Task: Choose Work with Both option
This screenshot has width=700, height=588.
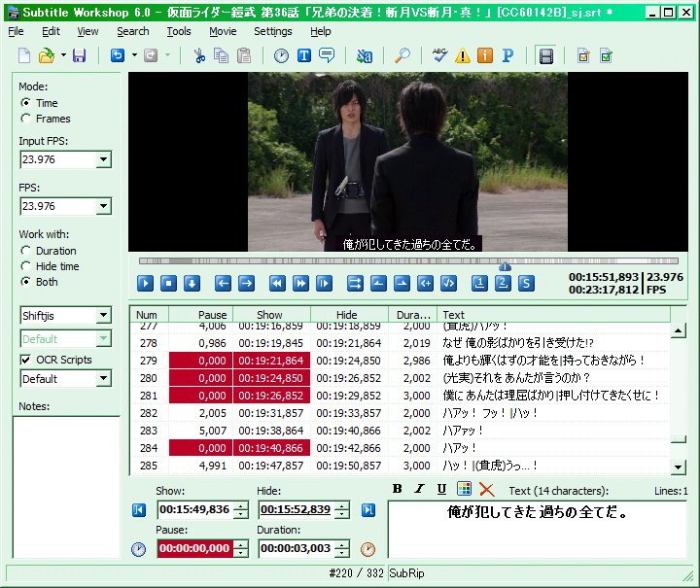Action: pos(26,282)
